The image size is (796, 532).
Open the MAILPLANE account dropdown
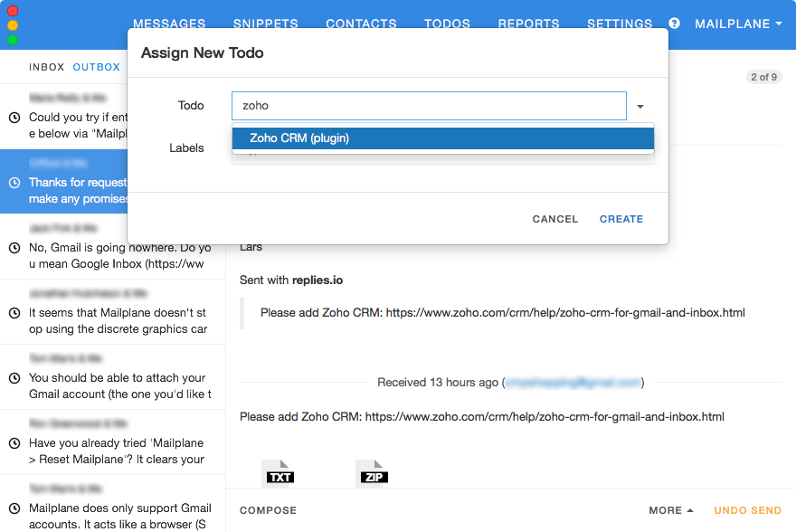[x=738, y=24]
